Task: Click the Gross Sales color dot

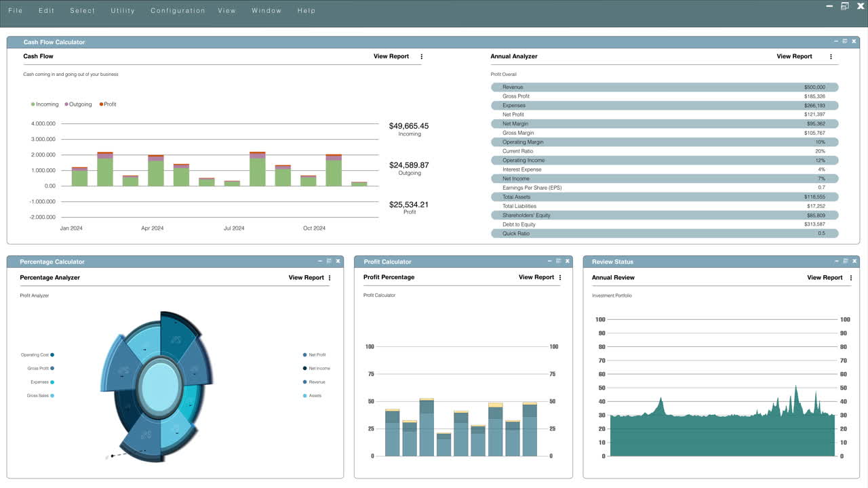Action: pyautogui.click(x=52, y=396)
